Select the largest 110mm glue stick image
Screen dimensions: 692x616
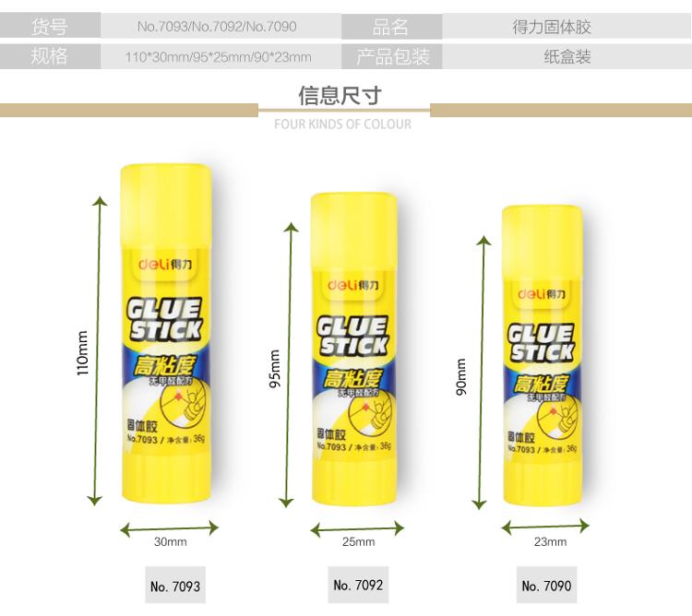(x=166, y=334)
